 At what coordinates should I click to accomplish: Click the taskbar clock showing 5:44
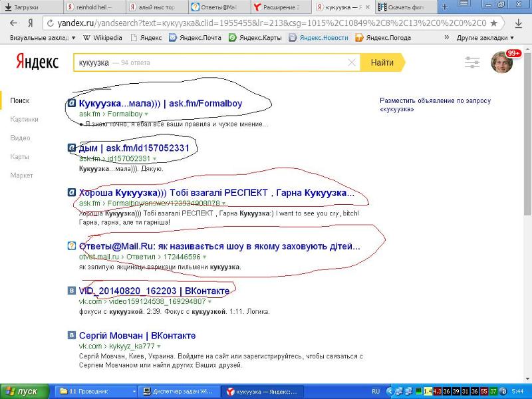click(x=517, y=392)
